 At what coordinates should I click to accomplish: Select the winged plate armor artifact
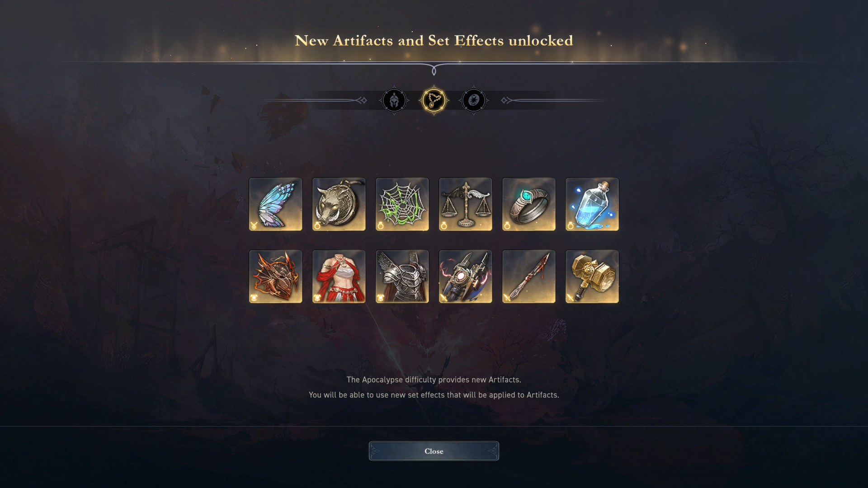pos(402,277)
